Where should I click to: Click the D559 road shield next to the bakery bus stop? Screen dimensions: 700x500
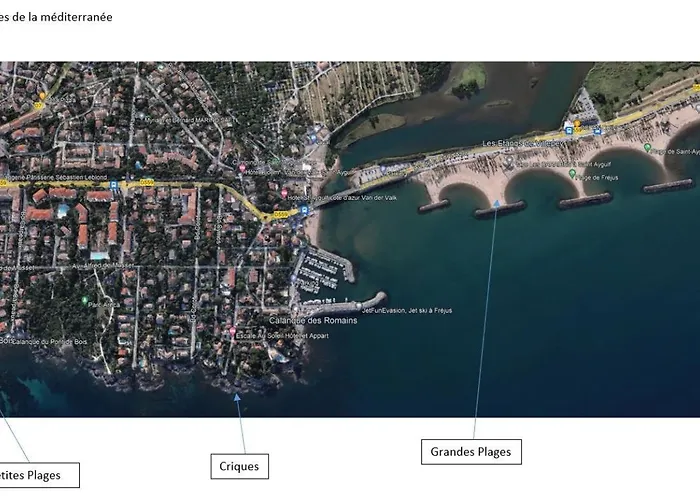146,183
